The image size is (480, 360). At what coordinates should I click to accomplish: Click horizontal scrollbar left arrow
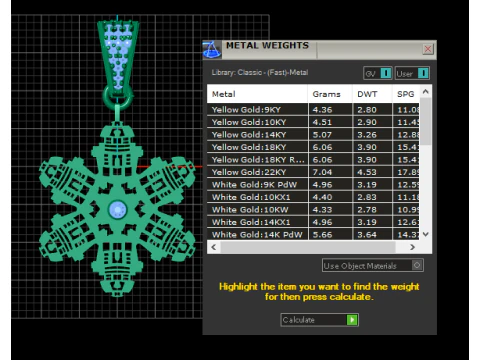tap(214, 247)
